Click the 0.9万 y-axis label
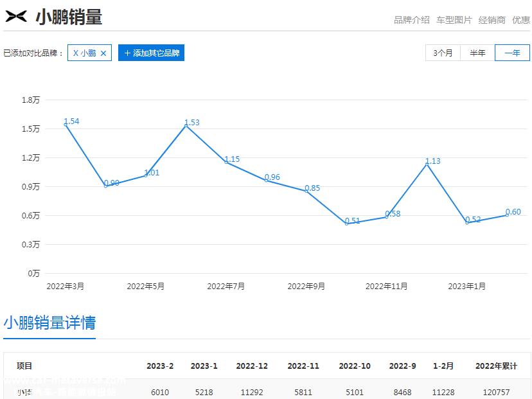The width and height of the screenshot is (532, 399). tap(31, 186)
